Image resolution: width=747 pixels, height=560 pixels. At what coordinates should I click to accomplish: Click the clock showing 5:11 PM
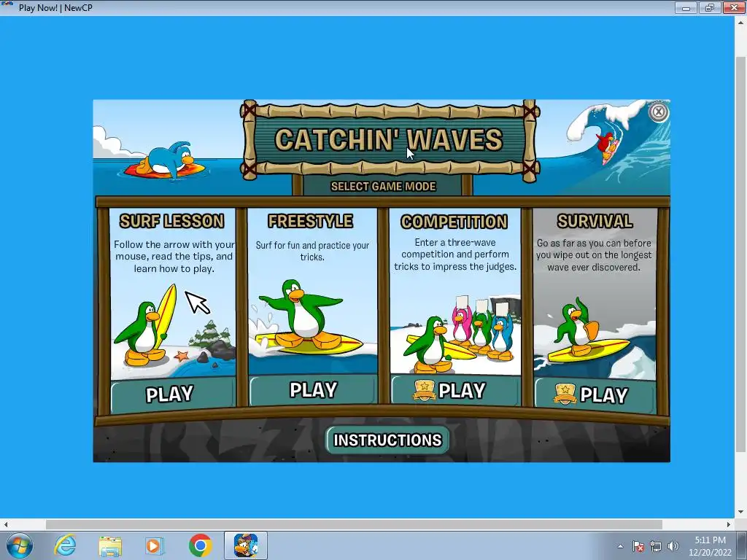710,545
